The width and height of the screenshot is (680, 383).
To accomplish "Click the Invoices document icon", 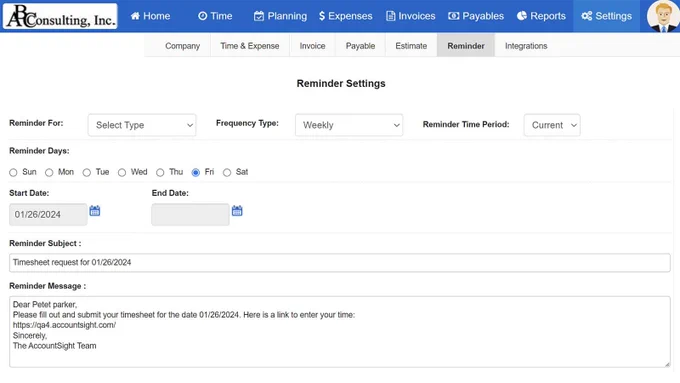I will coord(391,16).
